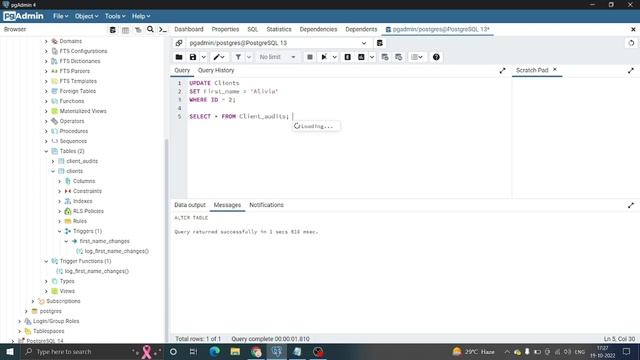Open Microsoft Edge from the taskbar
This screenshot has height=360, width=640.
(x=214, y=351)
